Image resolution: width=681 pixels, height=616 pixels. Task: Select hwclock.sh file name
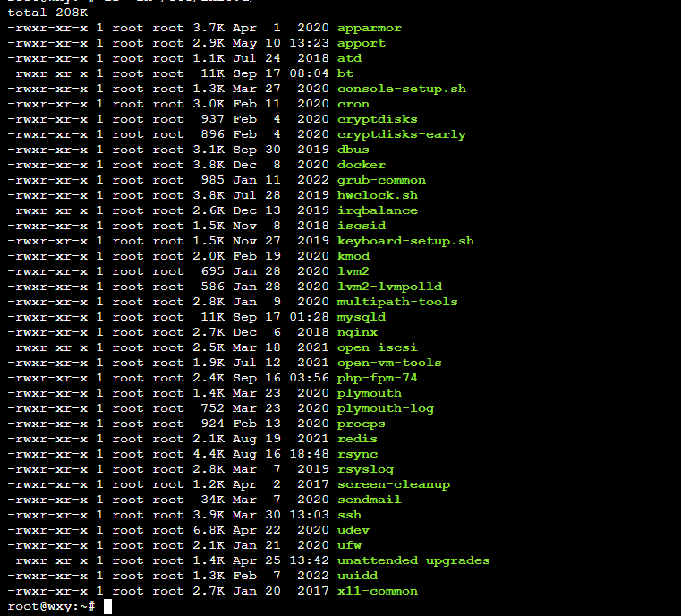pyautogui.click(x=378, y=195)
